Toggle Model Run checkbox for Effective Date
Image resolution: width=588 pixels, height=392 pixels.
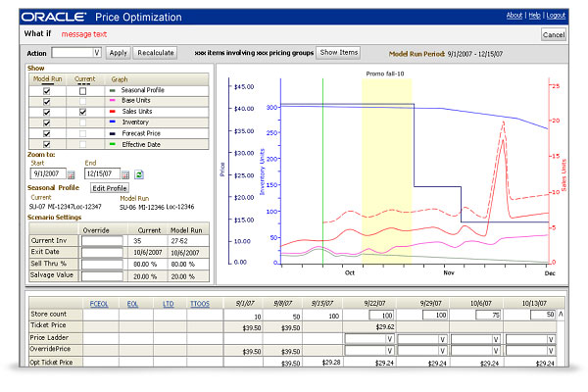(x=46, y=144)
